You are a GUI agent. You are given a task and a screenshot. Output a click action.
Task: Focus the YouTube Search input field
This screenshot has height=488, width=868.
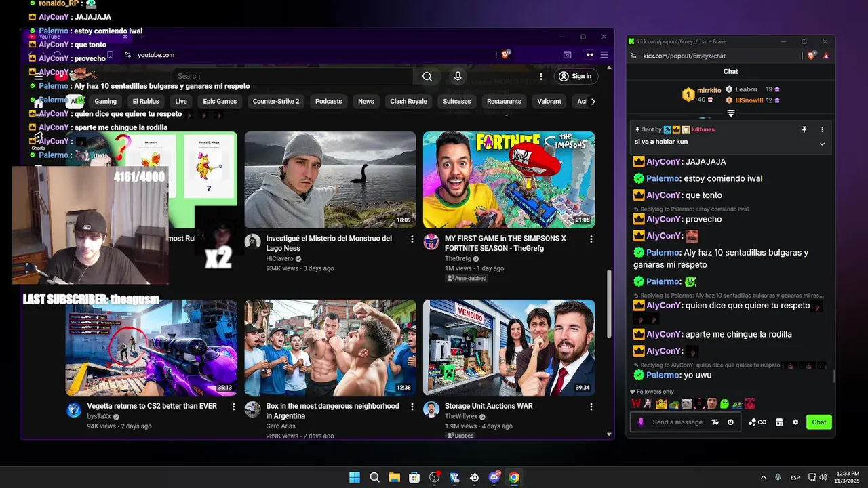coord(292,77)
